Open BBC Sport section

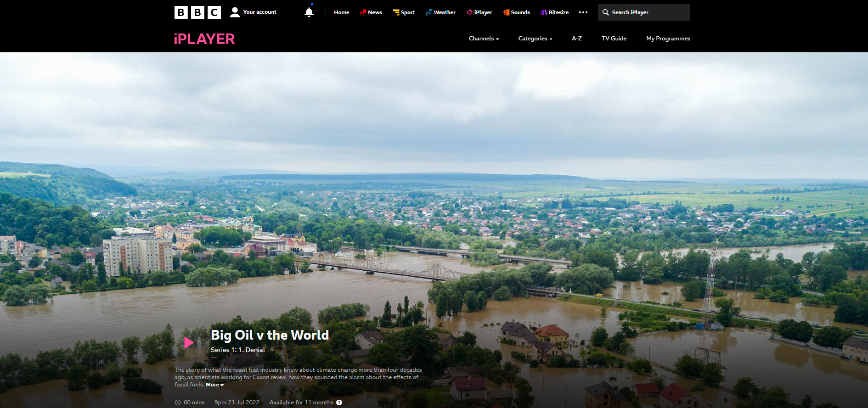(404, 12)
